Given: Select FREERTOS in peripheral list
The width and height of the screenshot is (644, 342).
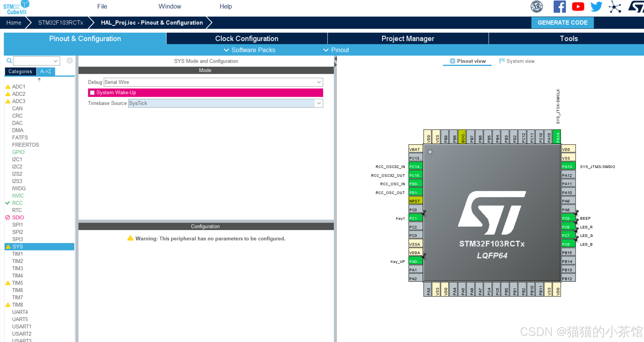Looking at the screenshot, I should [x=26, y=145].
